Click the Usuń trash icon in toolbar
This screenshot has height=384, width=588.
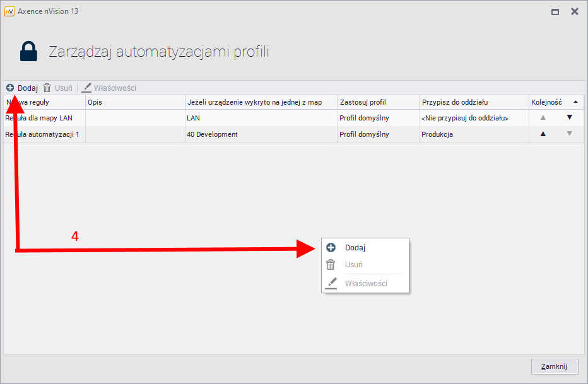point(46,88)
